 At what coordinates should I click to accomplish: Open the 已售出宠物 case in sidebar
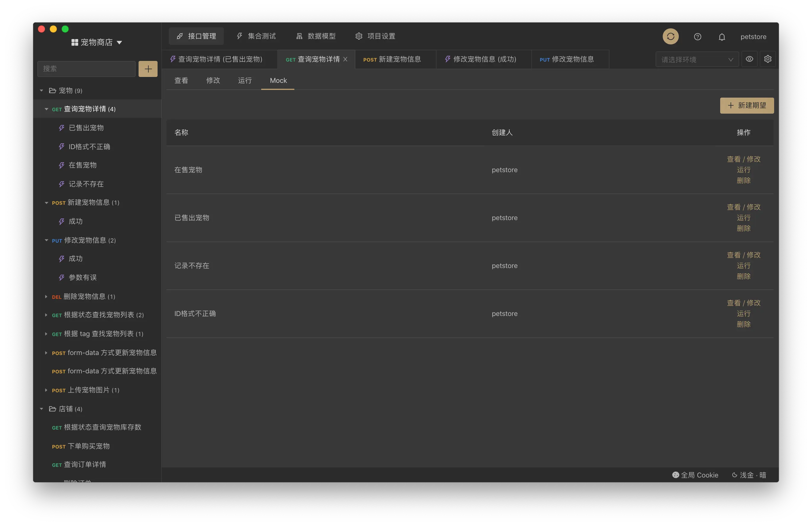click(x=86, y=128)
